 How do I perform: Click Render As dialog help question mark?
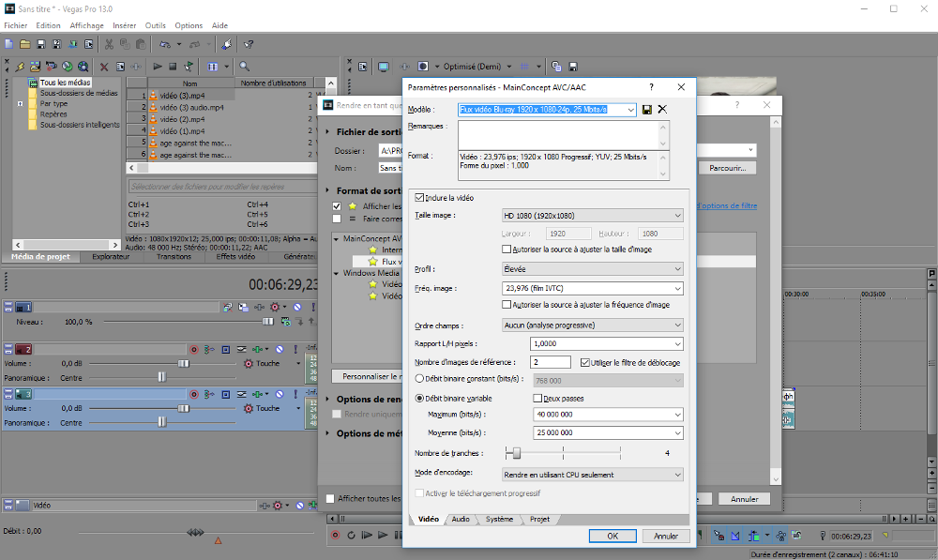click(737, 105)
